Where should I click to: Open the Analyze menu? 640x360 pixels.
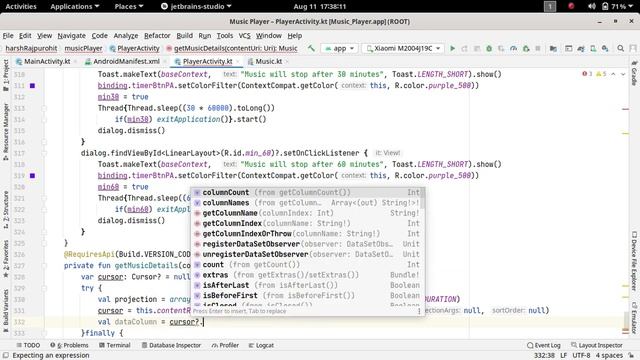pyautogui.click(x=126, y=36)
